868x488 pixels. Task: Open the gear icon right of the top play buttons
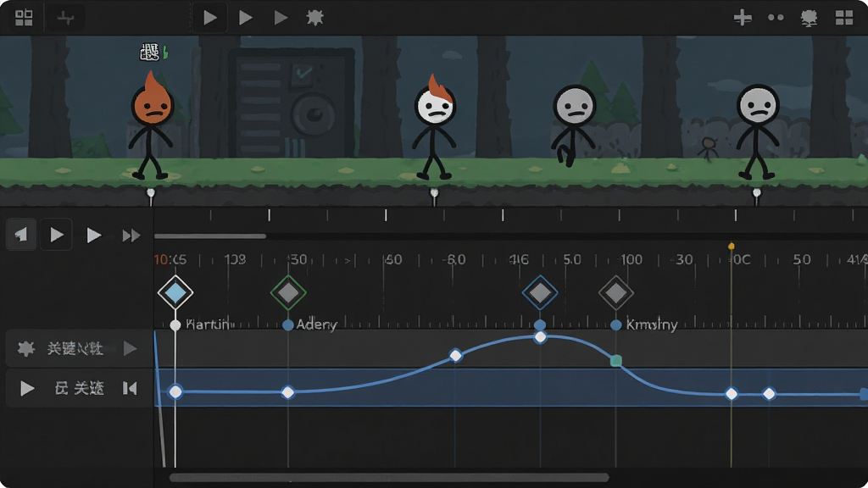click(315, 18)
